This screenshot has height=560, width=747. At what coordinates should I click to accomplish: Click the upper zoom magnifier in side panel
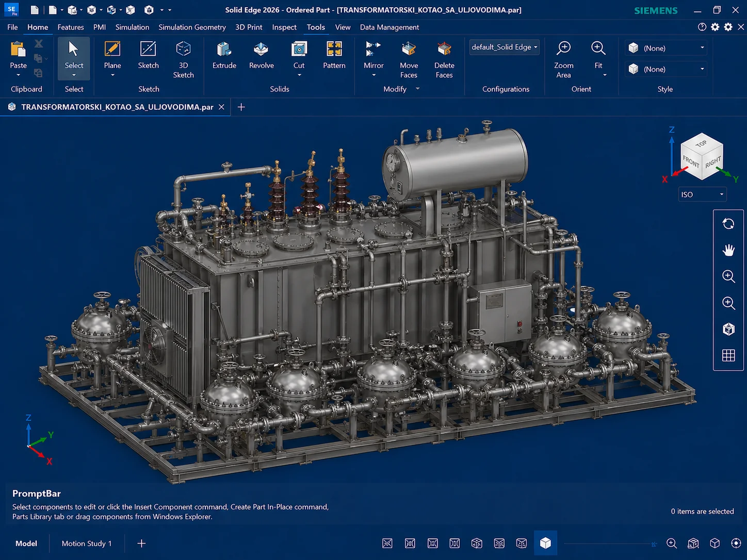728,276
